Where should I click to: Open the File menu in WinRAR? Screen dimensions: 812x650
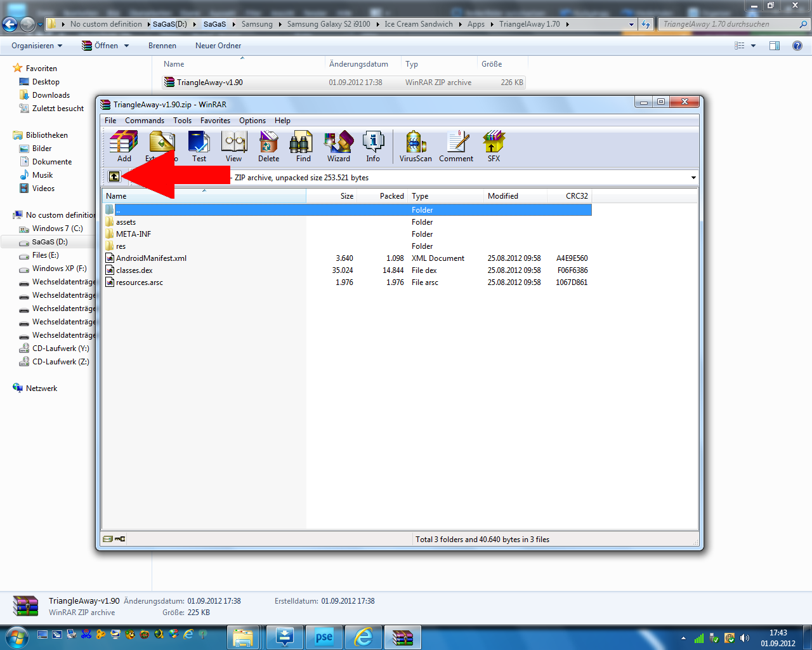[110, 121]
